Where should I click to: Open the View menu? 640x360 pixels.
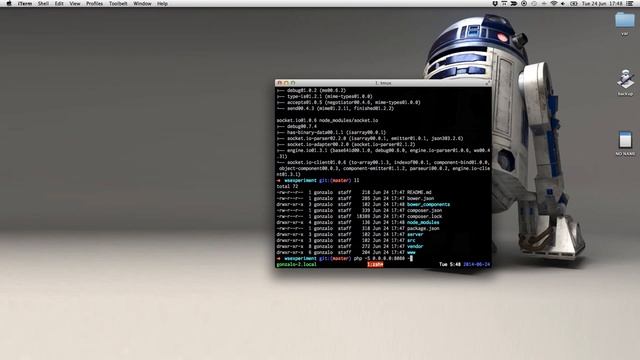(75, 4)
